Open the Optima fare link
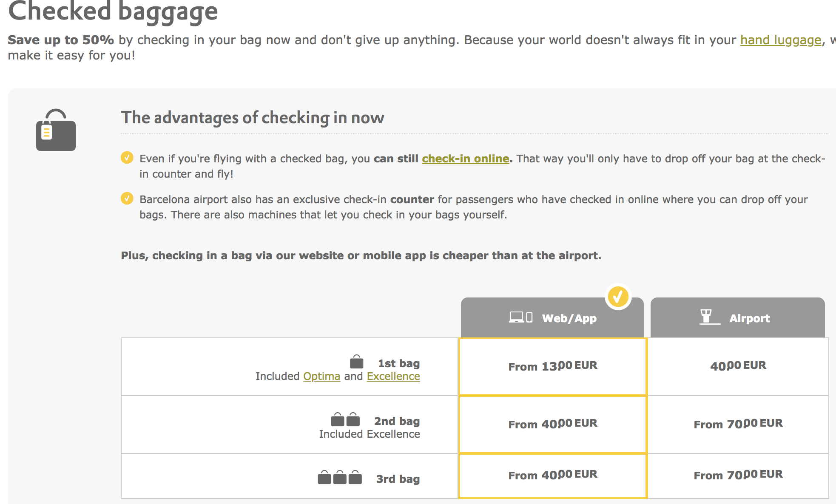This screenshot has width=836, height=504. coord(321,376)
